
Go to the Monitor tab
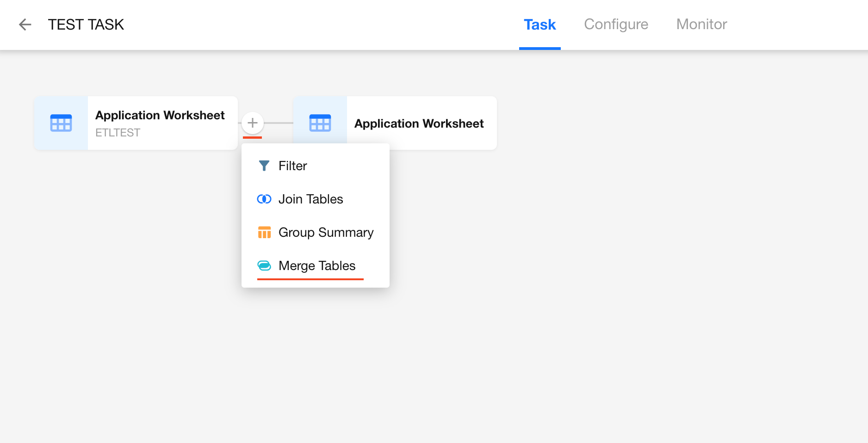[x=701, y=25]
